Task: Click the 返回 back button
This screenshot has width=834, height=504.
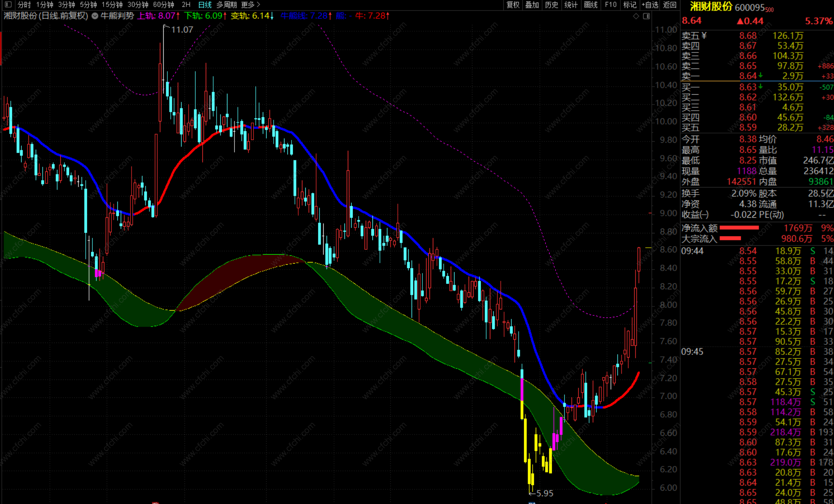Action: 670,5
